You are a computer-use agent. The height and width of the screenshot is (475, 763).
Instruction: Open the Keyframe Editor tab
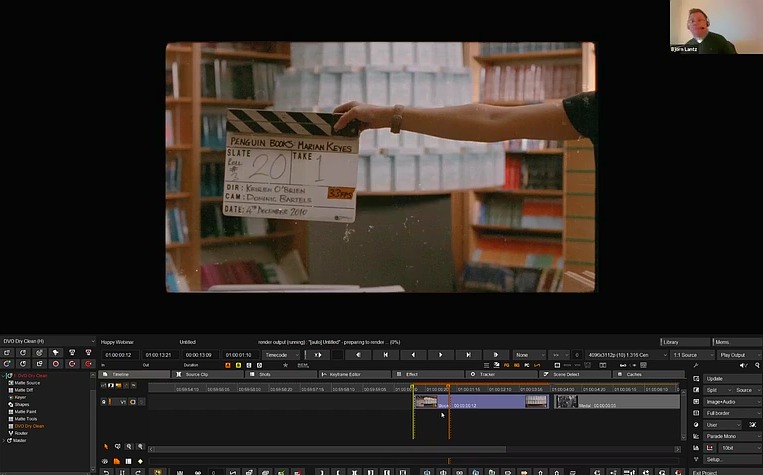355,374
